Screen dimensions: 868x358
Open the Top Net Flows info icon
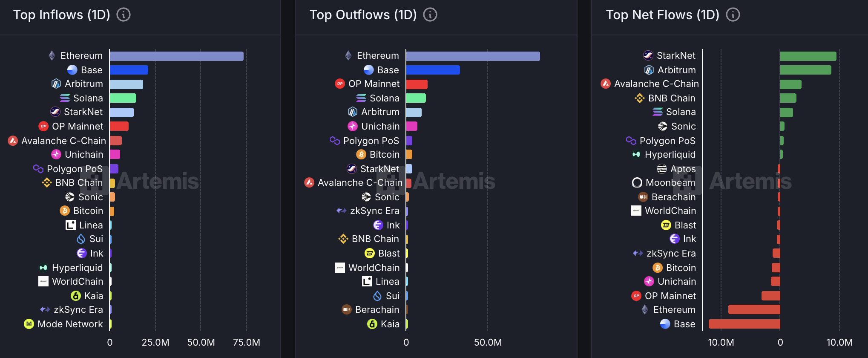(733, 15)
